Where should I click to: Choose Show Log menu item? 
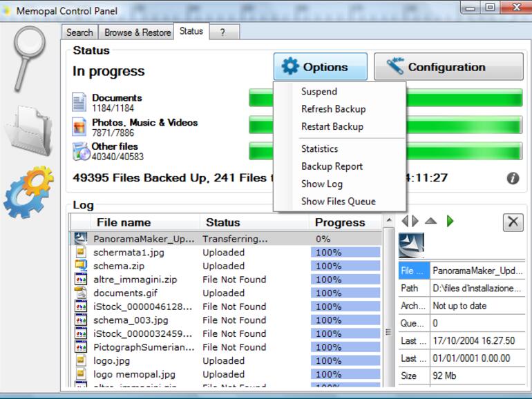point(322,184)
